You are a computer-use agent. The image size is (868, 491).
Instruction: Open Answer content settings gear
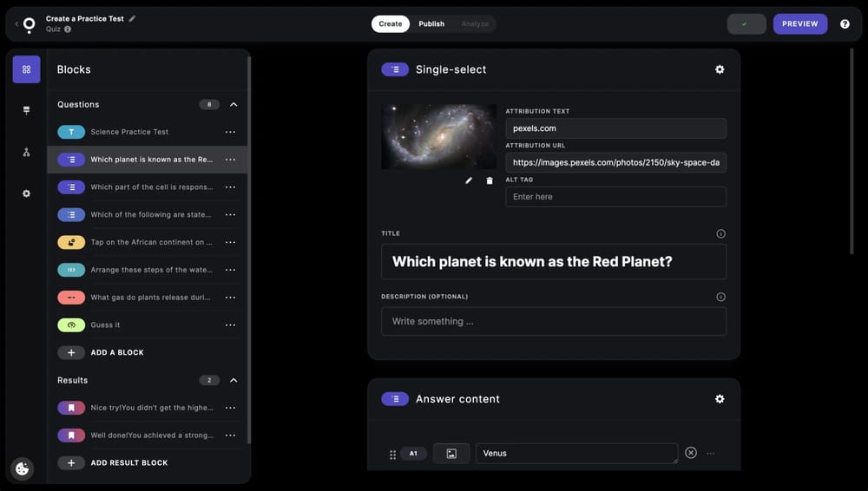point(720,399)
